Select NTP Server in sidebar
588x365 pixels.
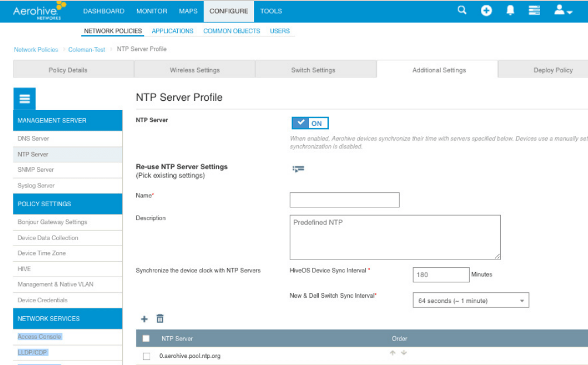[x=68, y=154]
